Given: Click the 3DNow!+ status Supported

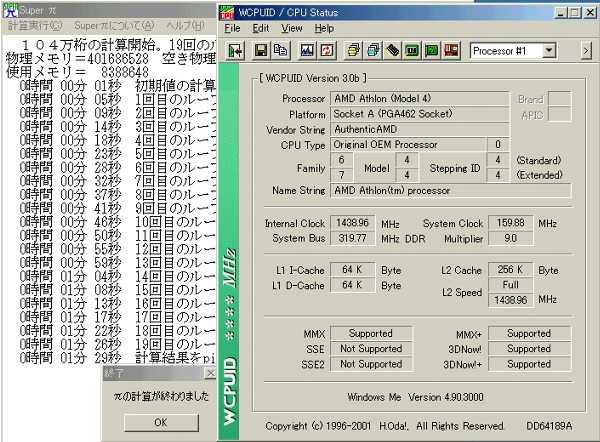Looking at the screenshot, I should click(x=530, y=364).
